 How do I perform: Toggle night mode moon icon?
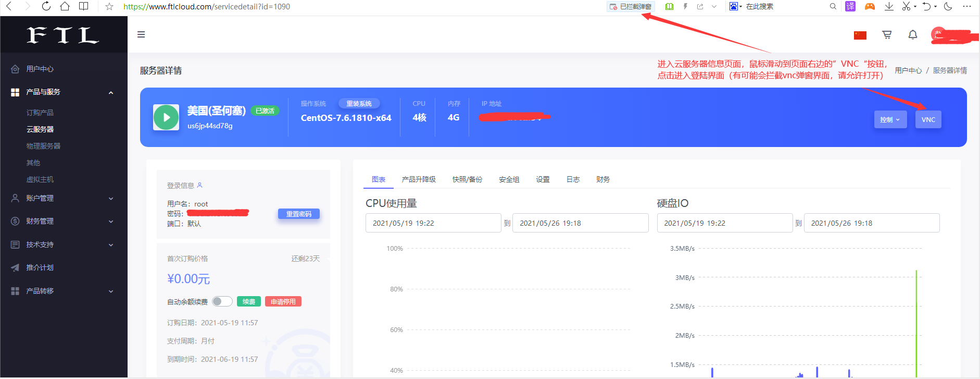[x=948, y=6]
